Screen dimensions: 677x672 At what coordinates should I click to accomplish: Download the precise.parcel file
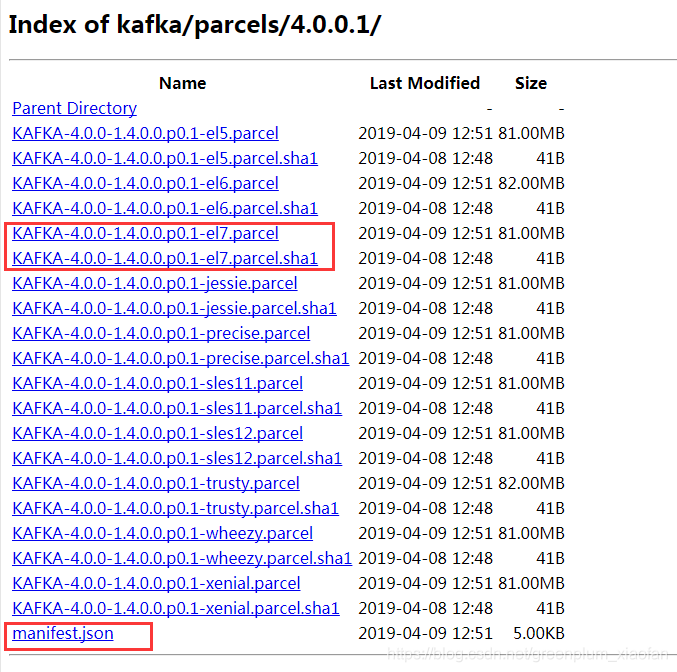tap(161, 334)
